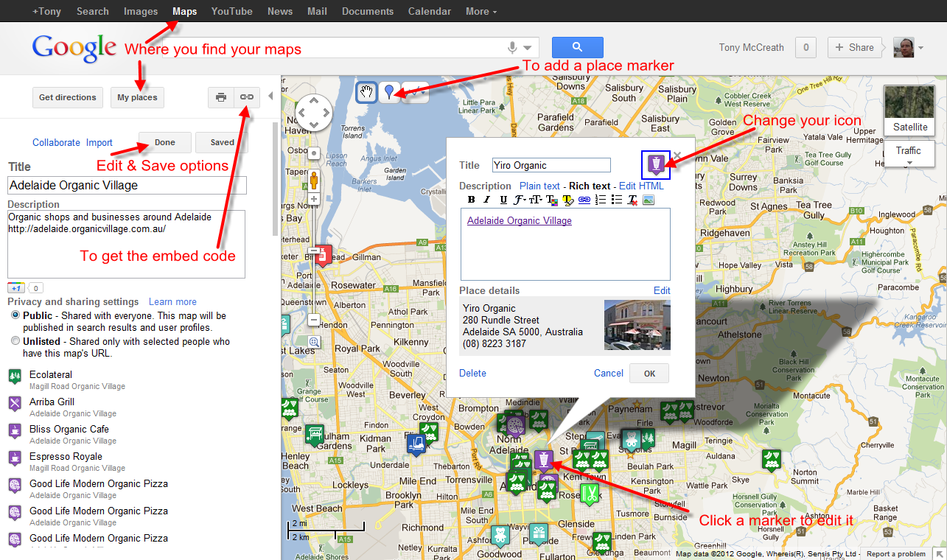The image size is (947, 560).
Task: Click Cancel in the marker dialog
Action: 609,373
